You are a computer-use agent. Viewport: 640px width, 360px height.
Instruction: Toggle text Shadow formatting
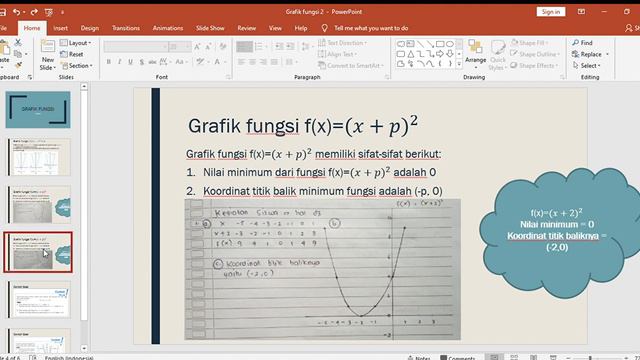pyautogui.click(x=141, y=62)
